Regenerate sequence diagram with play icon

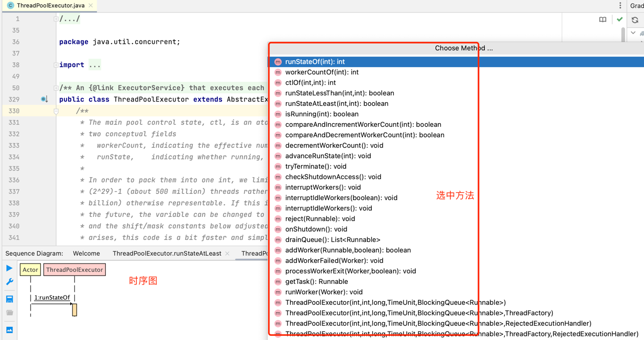[x=9, y=268]
